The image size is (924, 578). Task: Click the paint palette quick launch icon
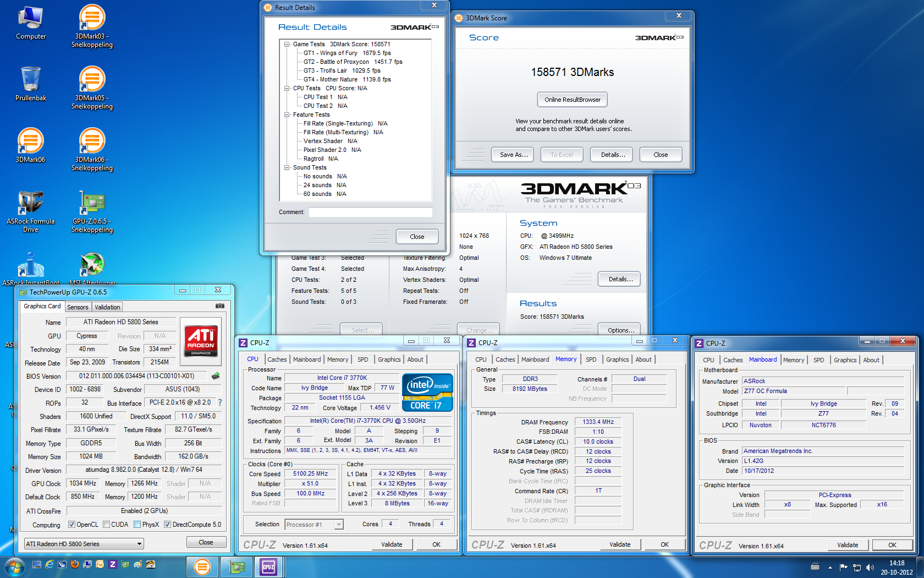137,564
